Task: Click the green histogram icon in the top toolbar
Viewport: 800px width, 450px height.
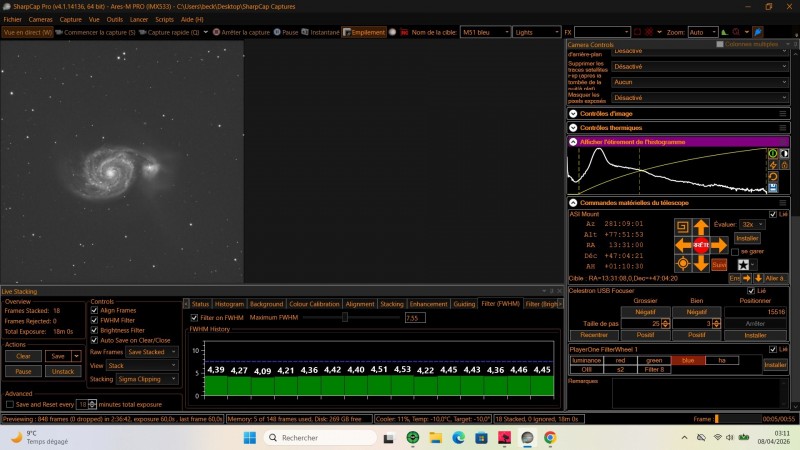Action: point(724,32)
